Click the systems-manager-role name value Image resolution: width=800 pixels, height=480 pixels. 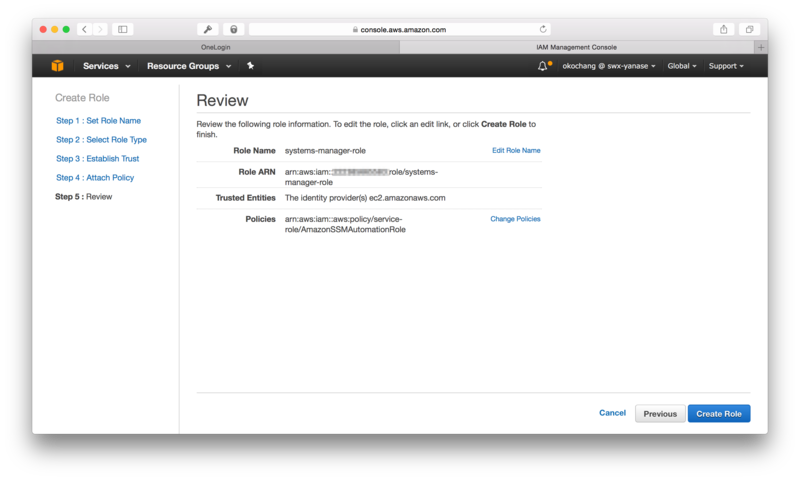coord(325,151)
